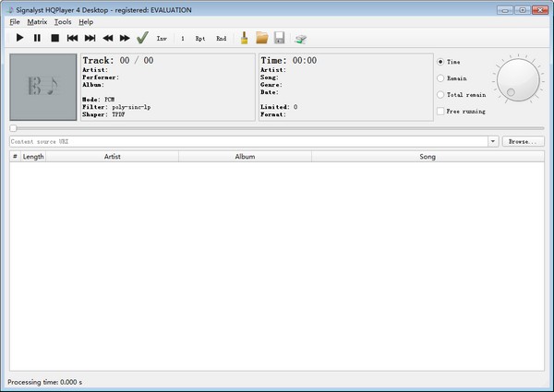Skip to the previous track
554x392 pixels.
pos(72,38)
